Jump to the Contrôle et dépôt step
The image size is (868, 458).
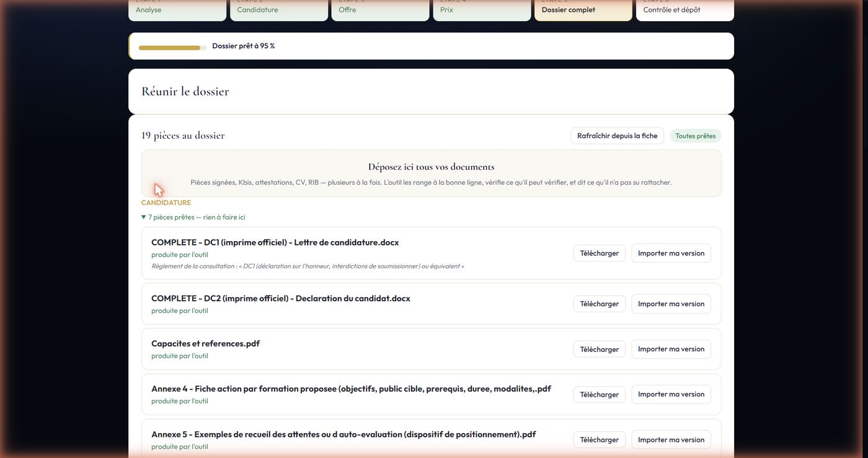tap(685, 10)
